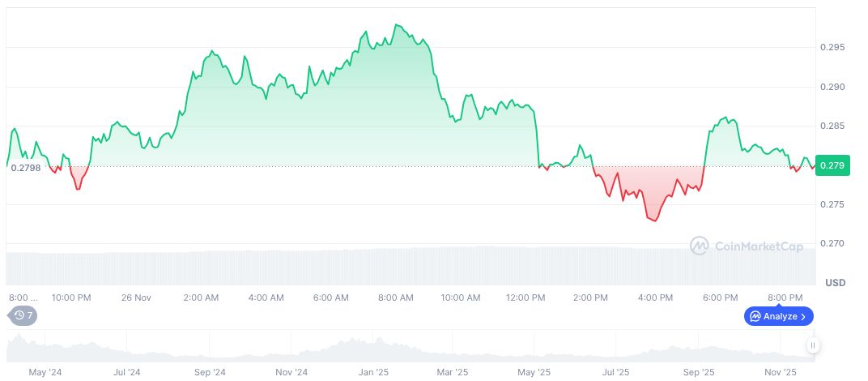Click the red dip low near 4:00 PM
The height and width of the screenshot is (381, 868).
click(x=654, y=220)
